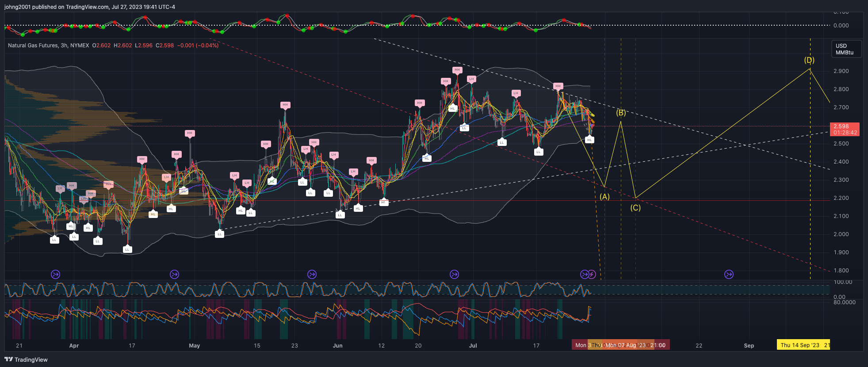Image resolution: width=868 pixels, height=367 pixels.
Task: Click the yellow Thu 14 Sep '23 date label
Action: tap(803, 345)
